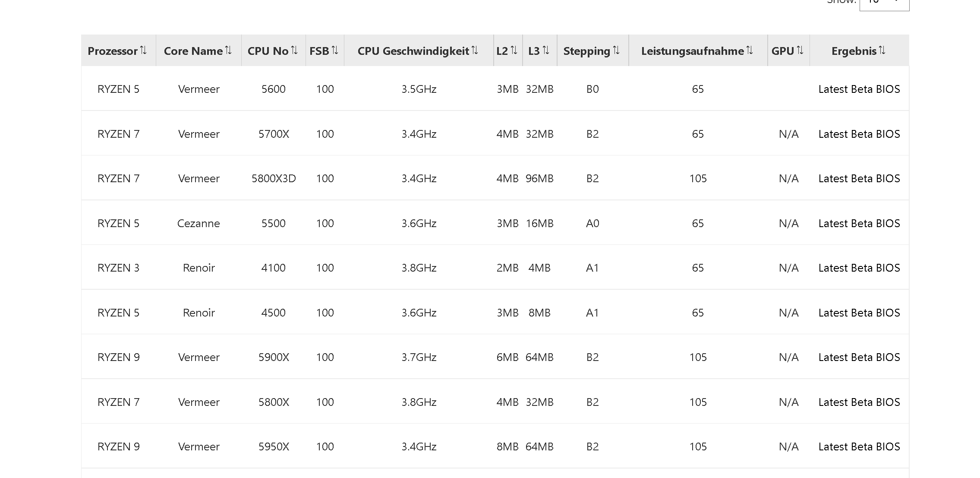The height and width of the screenshot is (478, 980).
Task: Click the Core Name sort arrows
Action: click(x=228, y=51)
